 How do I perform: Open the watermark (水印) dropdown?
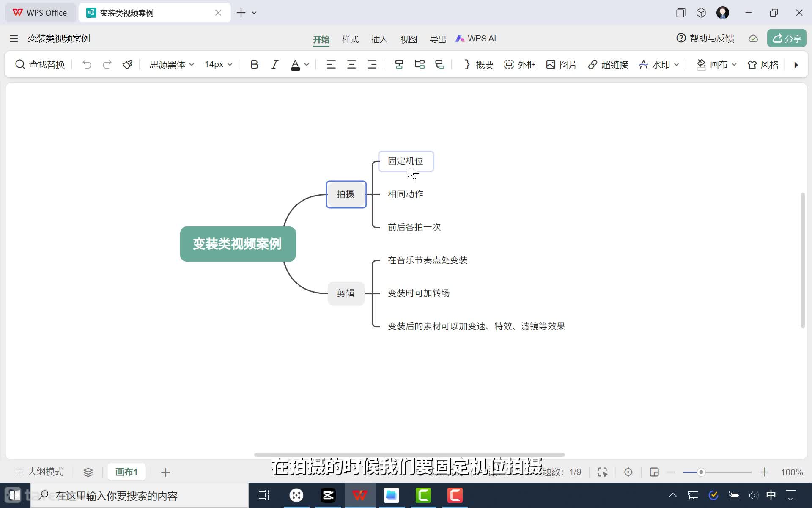[658, 64]
